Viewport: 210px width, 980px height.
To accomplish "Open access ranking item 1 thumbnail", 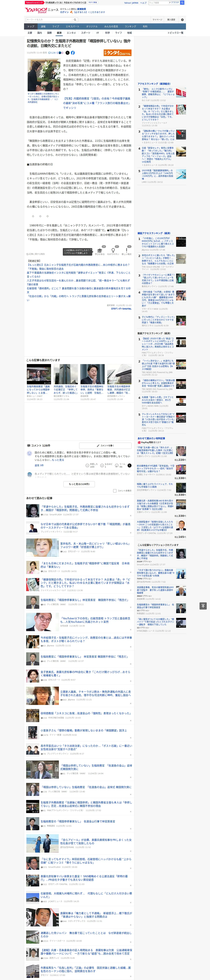I will [181, 92].
